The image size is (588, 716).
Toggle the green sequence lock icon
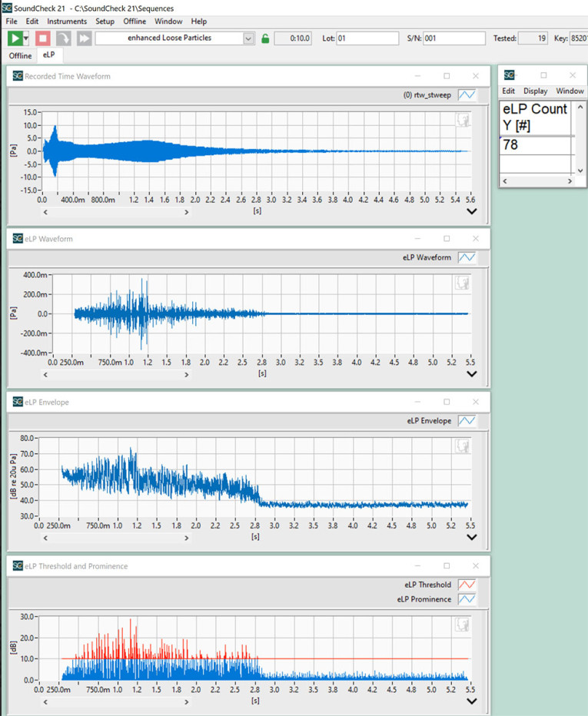[265, 38]
